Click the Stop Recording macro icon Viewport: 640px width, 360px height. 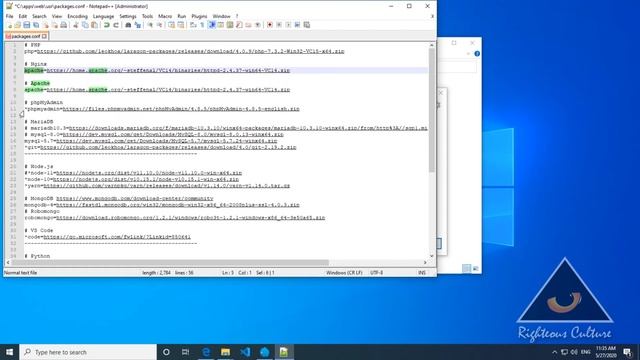[279, 25]
